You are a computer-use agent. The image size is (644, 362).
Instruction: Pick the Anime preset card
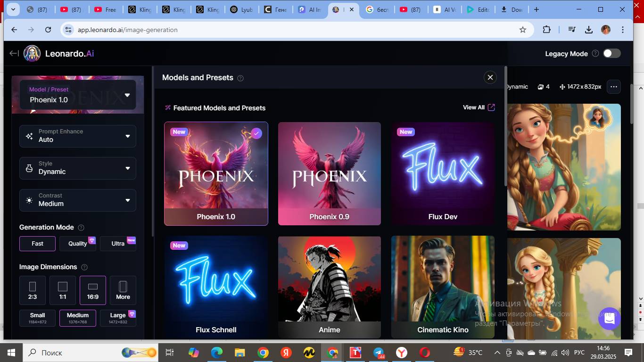329,287
